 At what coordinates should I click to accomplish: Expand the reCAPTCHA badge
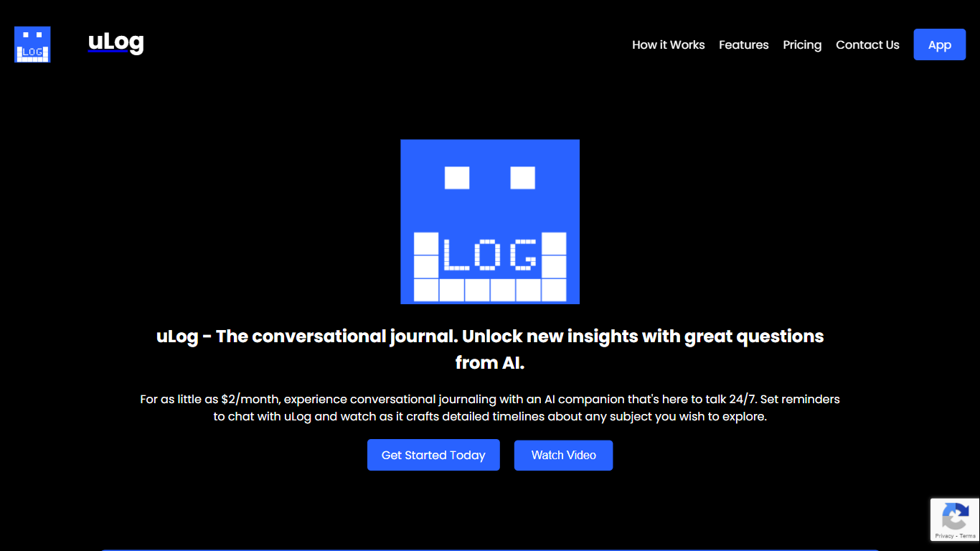pyautogui.click(x=955, y=519)
